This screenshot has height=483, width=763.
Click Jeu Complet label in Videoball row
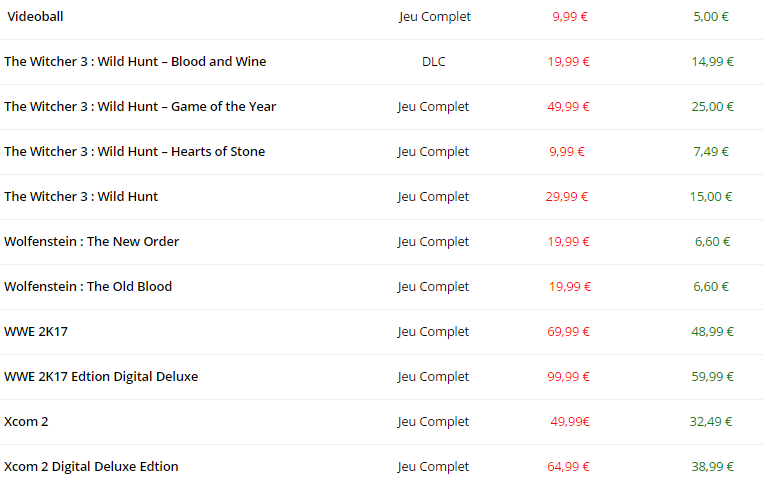tap(434, 16)
